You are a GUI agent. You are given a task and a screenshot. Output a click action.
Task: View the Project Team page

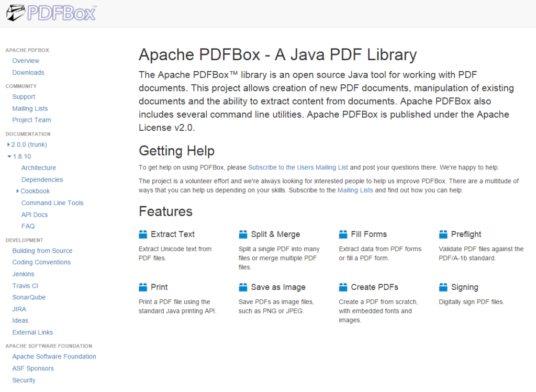[31, 120]
